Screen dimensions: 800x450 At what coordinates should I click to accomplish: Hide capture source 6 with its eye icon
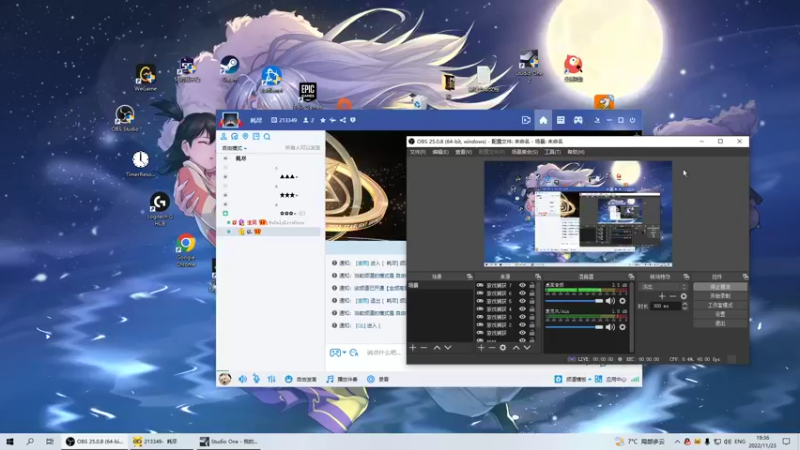pos(522,293)
